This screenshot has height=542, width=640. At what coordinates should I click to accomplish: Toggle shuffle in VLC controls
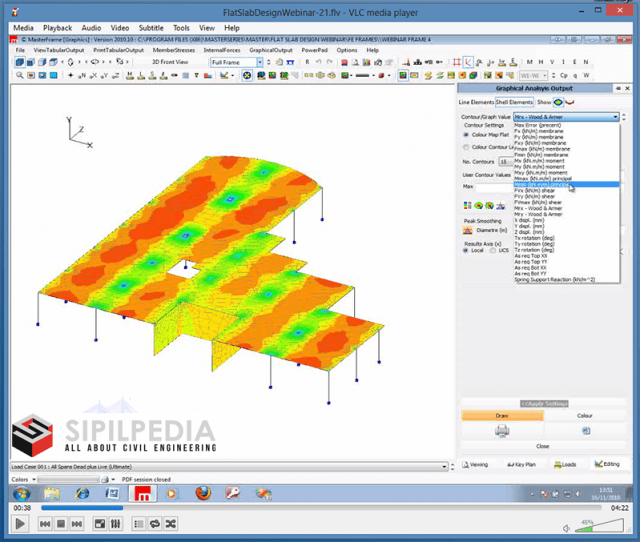pos(171,523)
